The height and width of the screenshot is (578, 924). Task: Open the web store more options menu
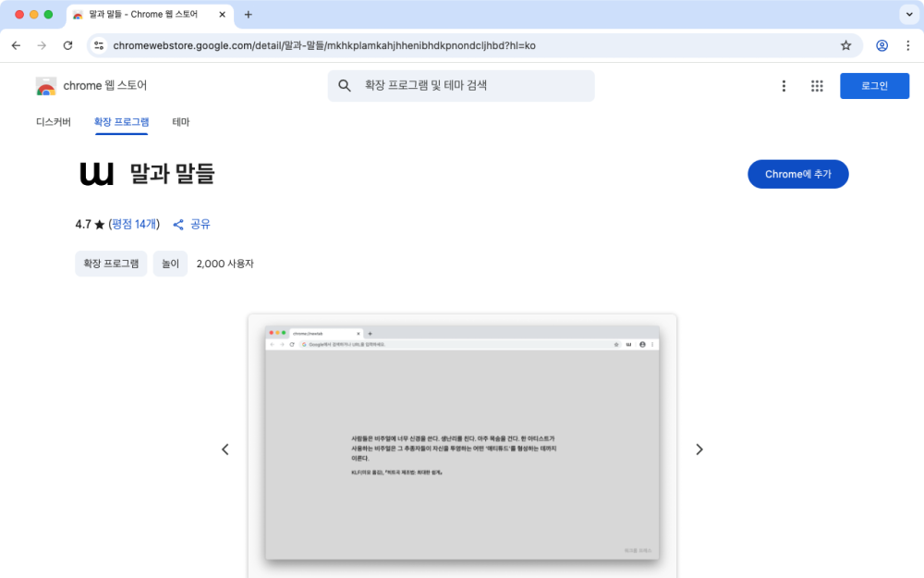[x=784, y=86]
